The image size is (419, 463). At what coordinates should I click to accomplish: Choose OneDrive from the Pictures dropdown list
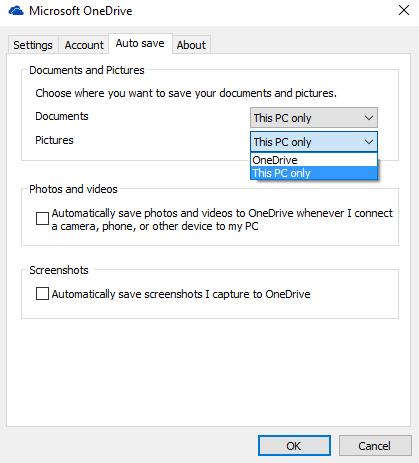pos(314,160)
